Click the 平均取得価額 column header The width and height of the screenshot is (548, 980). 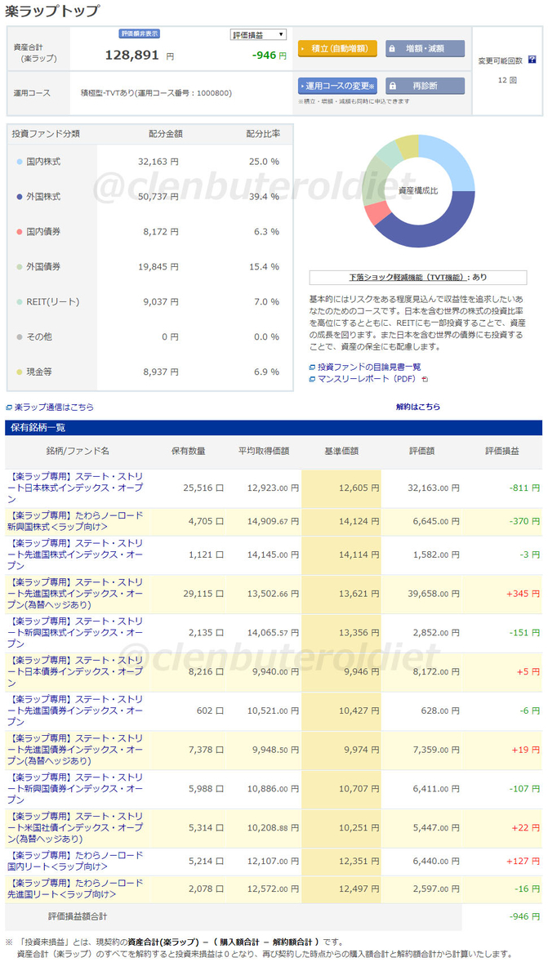click(263, 451)
